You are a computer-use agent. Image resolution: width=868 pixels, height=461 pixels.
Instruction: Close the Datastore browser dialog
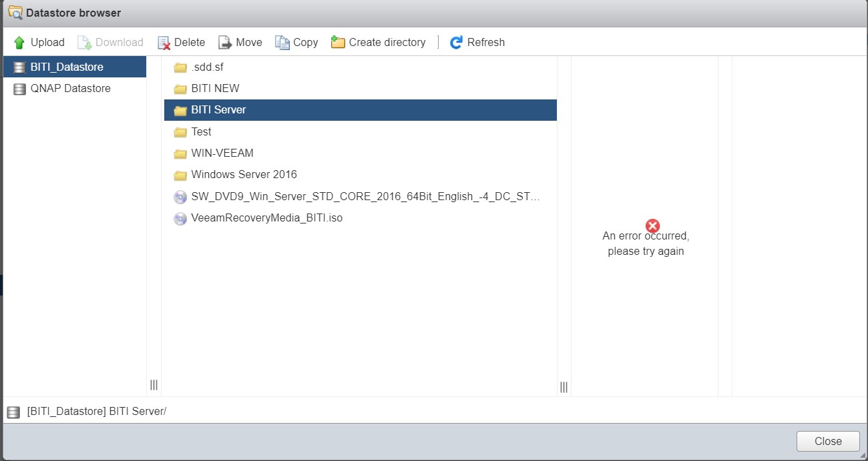coord(828,441)
